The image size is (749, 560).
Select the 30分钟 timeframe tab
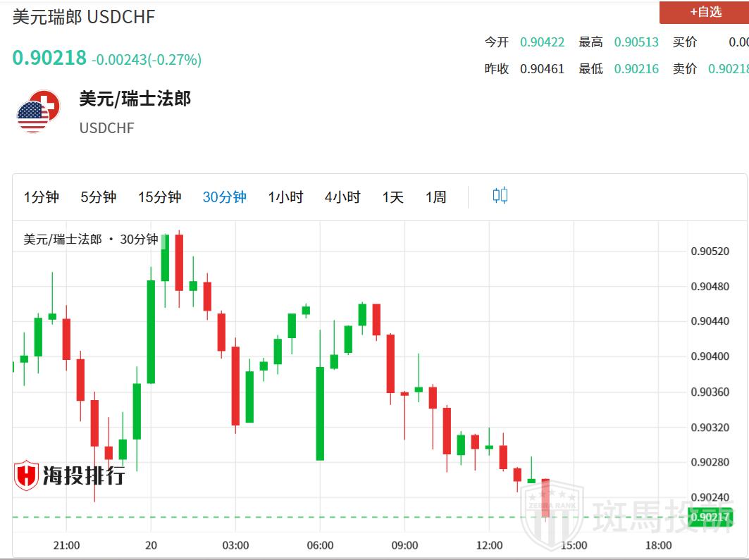(225, 197)
